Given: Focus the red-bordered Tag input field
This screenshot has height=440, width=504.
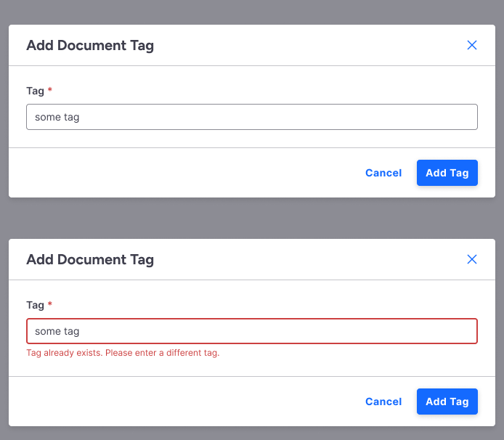Looking at the screenshot, I should pos(290,331).
